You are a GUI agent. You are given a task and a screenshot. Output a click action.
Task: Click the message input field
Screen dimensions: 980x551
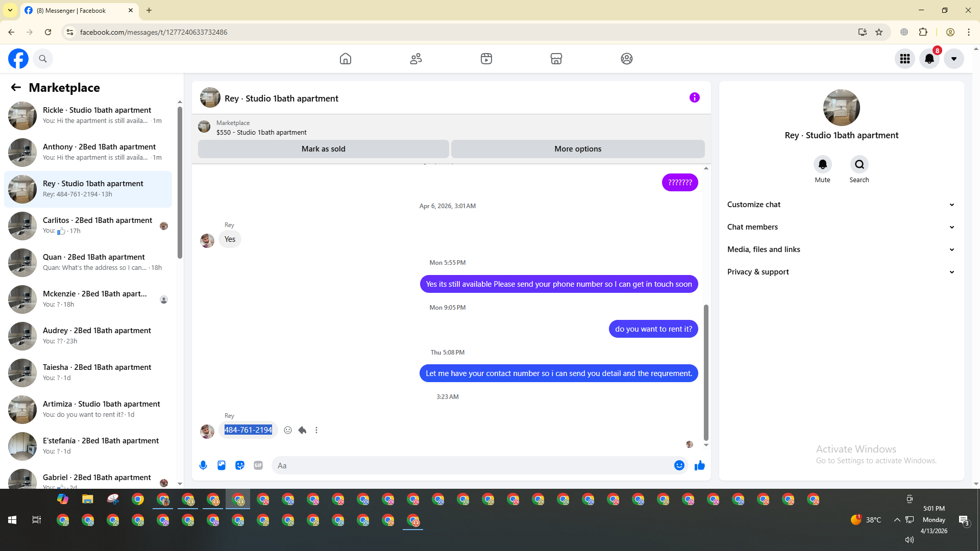(474, 465)
